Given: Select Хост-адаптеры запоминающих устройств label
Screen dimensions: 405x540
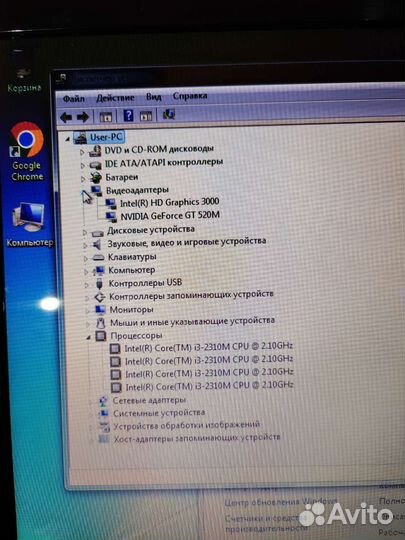Looking at the screenshot, I should pyautogui.click(x=197, y=438).
